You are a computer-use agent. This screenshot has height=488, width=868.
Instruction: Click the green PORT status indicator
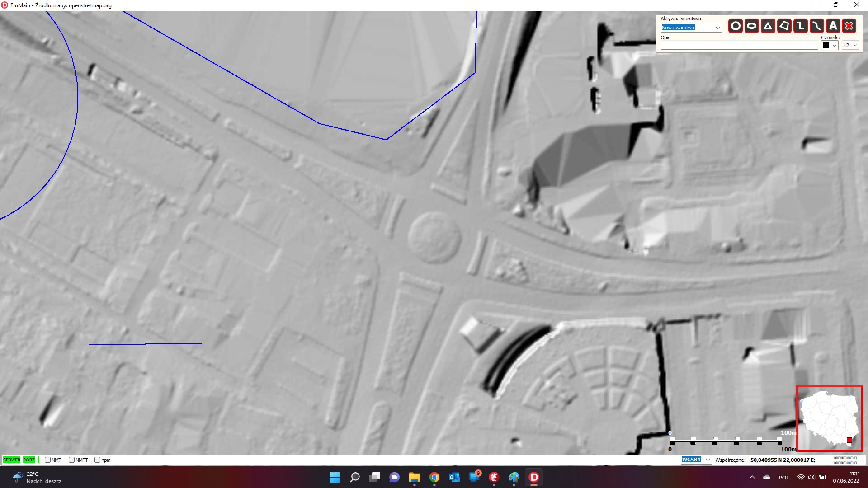point(29,460)
